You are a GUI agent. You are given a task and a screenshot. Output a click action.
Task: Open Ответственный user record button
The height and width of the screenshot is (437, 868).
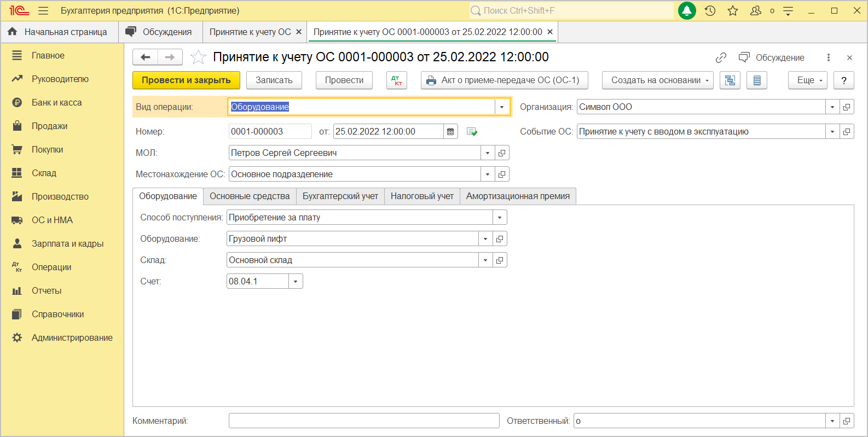pyautogui.click(x=847, y=421)
